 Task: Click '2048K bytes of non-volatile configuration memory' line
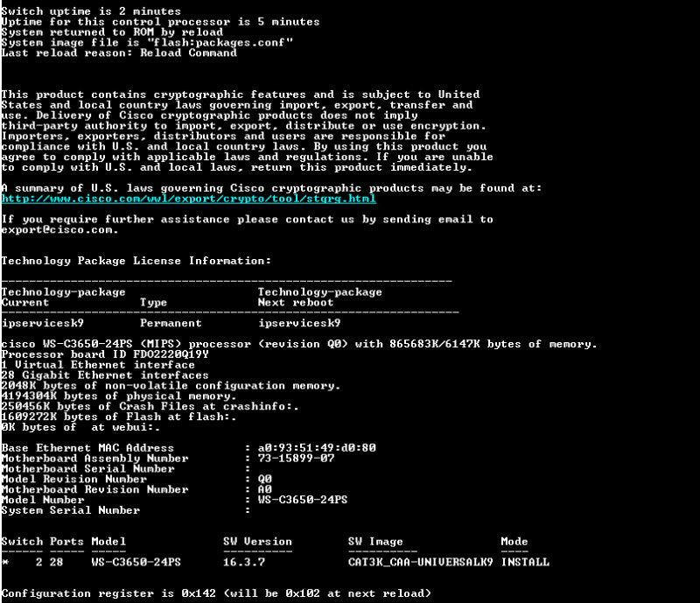tap(171, 386)
